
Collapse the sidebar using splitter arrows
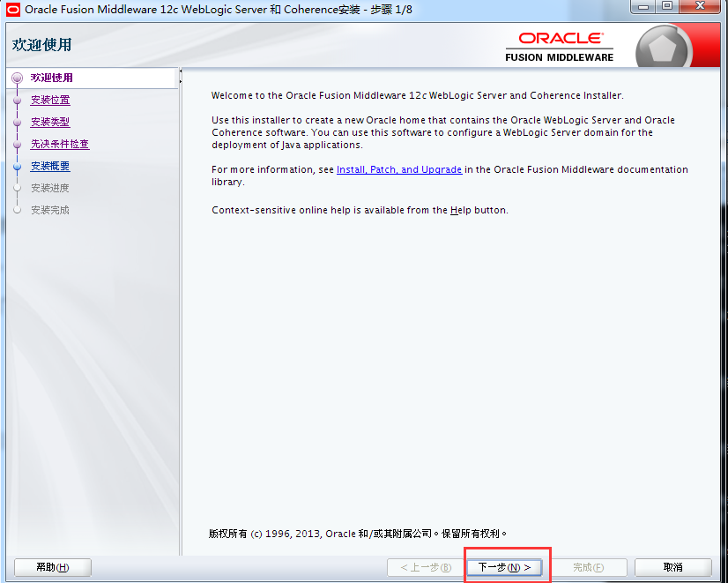(180, 77)
